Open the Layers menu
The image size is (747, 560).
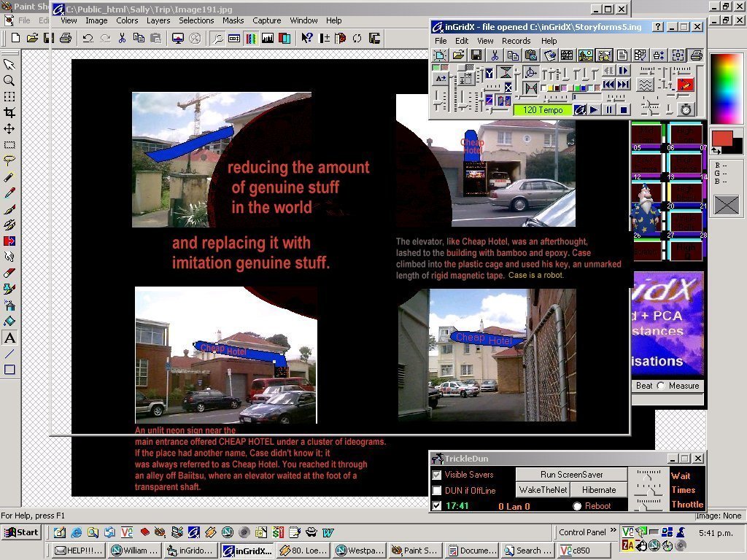click(x=158, y=20)
